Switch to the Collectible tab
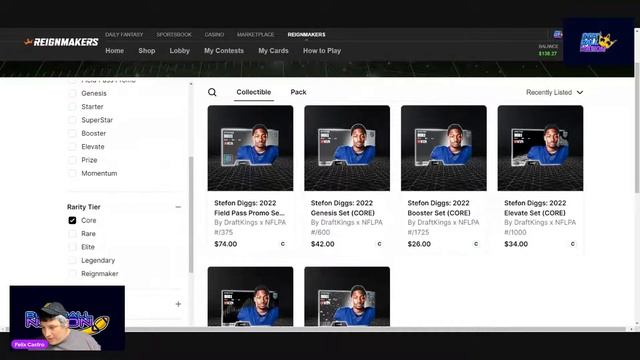Image resolution: width=640 pixels, height=360 pixels. [253, 92]
